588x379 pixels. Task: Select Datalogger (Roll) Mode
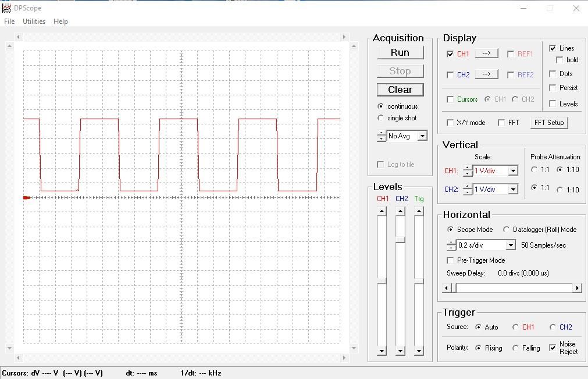[506, 229]
